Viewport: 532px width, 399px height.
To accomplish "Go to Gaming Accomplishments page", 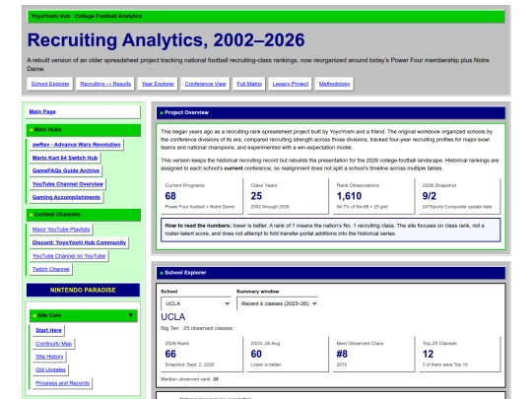I will (x=66, y=197).
